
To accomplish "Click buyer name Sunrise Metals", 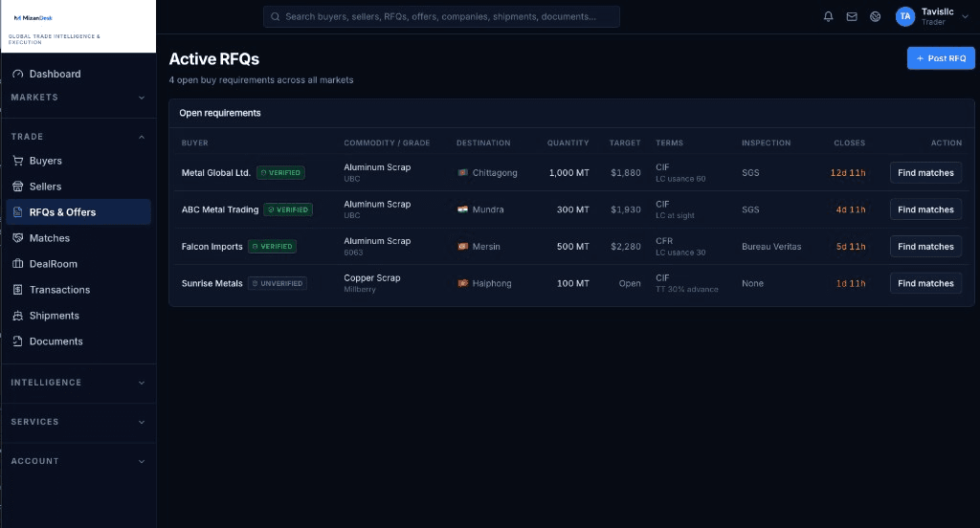I will point(212,283).
